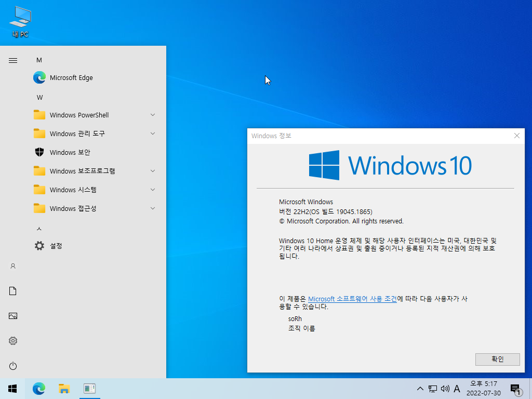532x399 pixels.
Task: Click the Microsoft Windows label
Action: click(306, 202)
